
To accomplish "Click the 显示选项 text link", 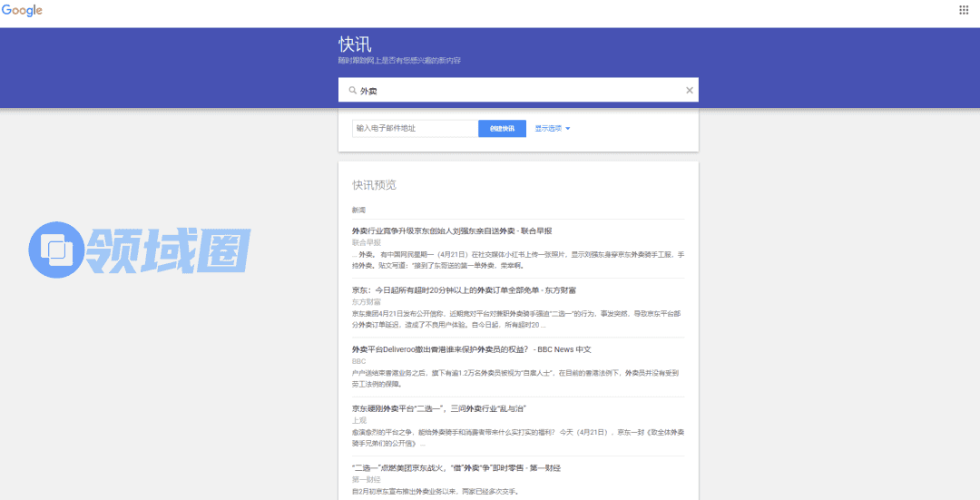I will coord(547,129).
